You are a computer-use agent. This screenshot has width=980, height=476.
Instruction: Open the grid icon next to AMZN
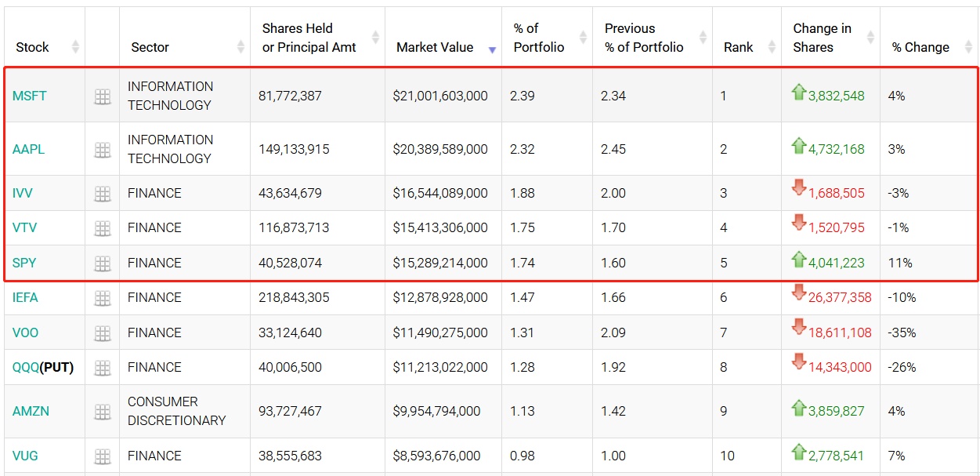(102, 412)
